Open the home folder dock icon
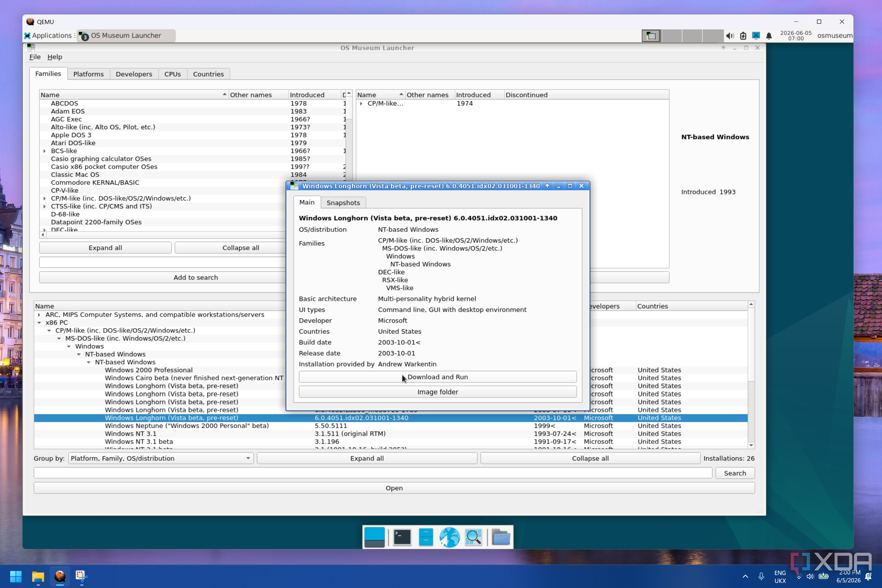Viewport: 882px width, 588px height. pyautogui.click(x=501, y=537)
